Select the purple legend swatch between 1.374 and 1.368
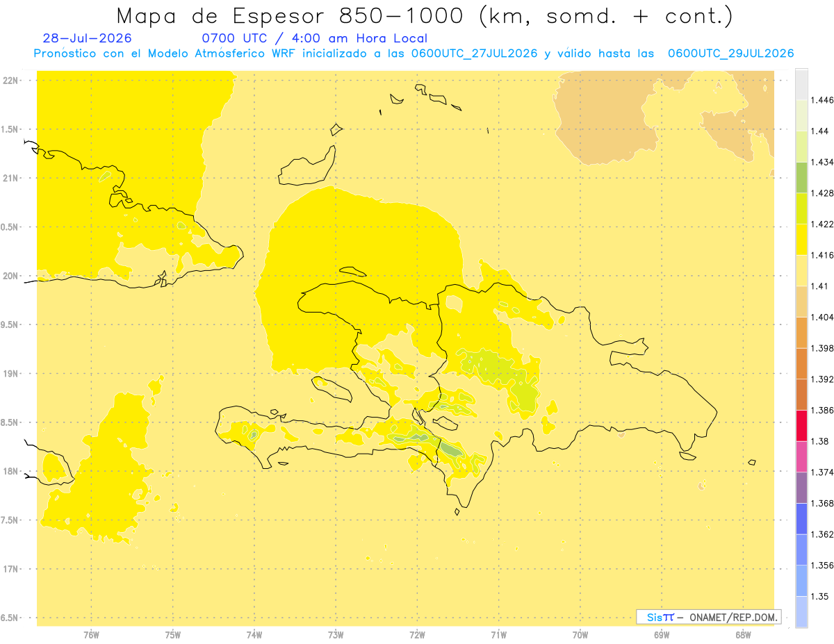Screen dimensions: 834x644 (801, 488)
